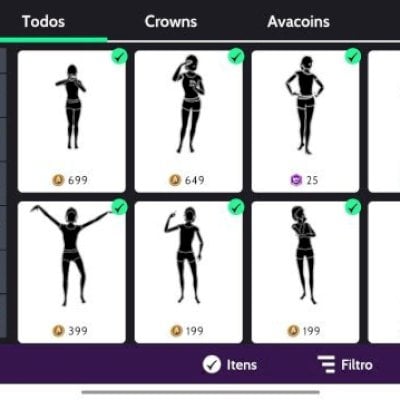This screenshot has width=400, height=400.
Task: Toggle the green check on the 649 pose card
Action: [x=236, y=57]
